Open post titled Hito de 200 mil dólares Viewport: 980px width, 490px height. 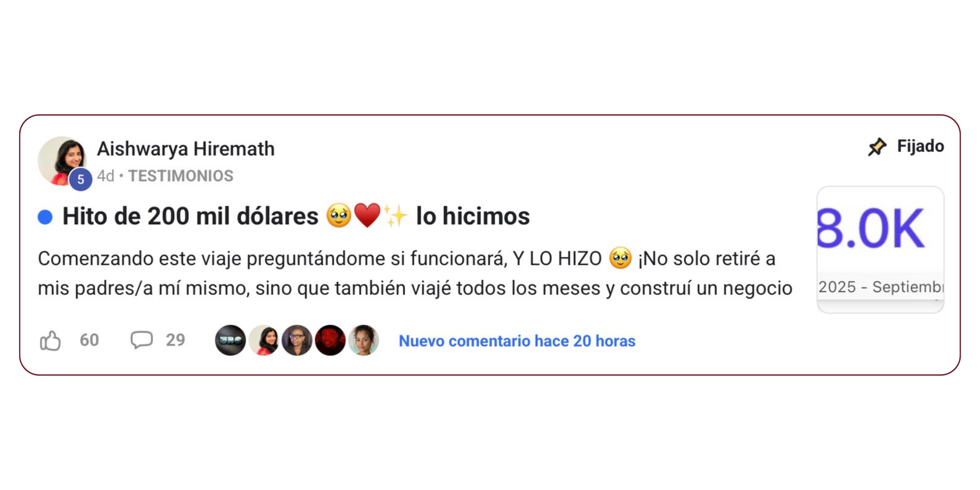click(x=296, y=216)
